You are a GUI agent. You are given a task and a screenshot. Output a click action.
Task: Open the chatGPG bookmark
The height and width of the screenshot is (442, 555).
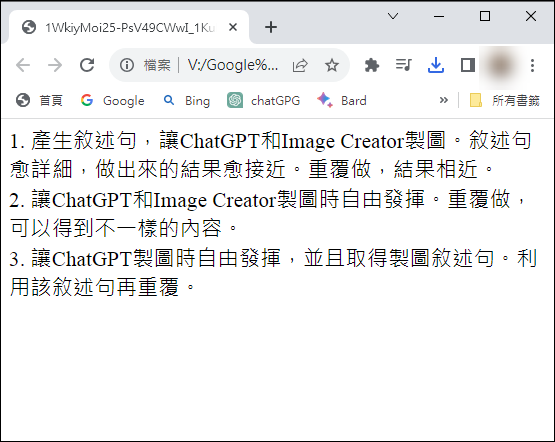coord(263,101)
